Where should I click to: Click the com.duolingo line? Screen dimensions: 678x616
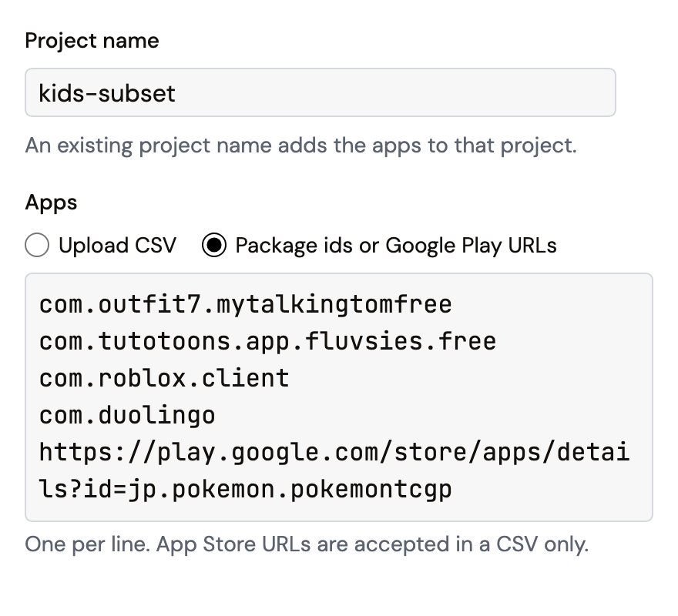coord(127,416)
